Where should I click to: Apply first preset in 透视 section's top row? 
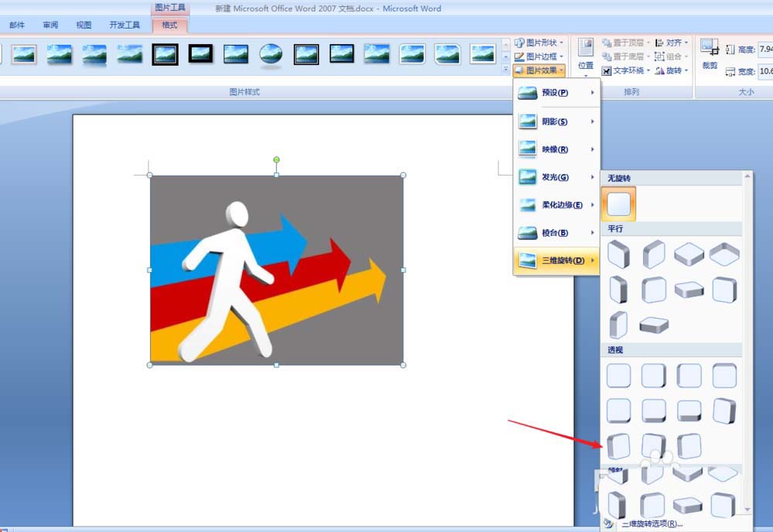pos(618,376)
